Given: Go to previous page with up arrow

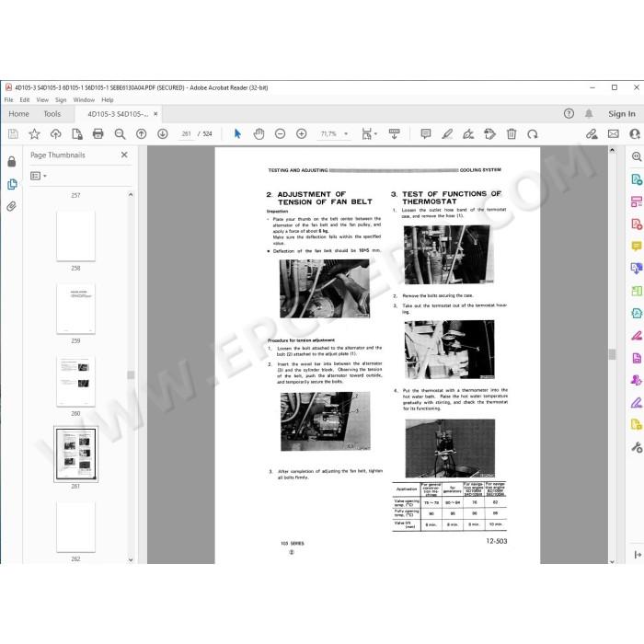Looking at the screenshot, I should (142, 134).
